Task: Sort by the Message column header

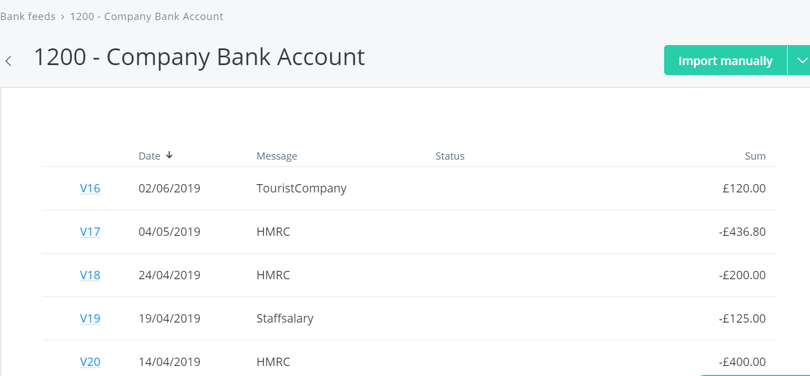Action: (x=277, y=156)
